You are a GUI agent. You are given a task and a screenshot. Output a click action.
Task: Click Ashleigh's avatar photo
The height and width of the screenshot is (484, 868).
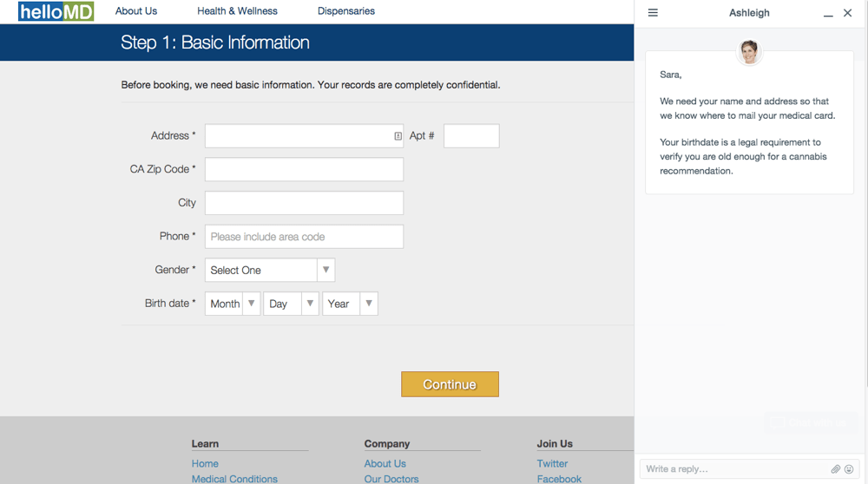click(x=749, y=52)
